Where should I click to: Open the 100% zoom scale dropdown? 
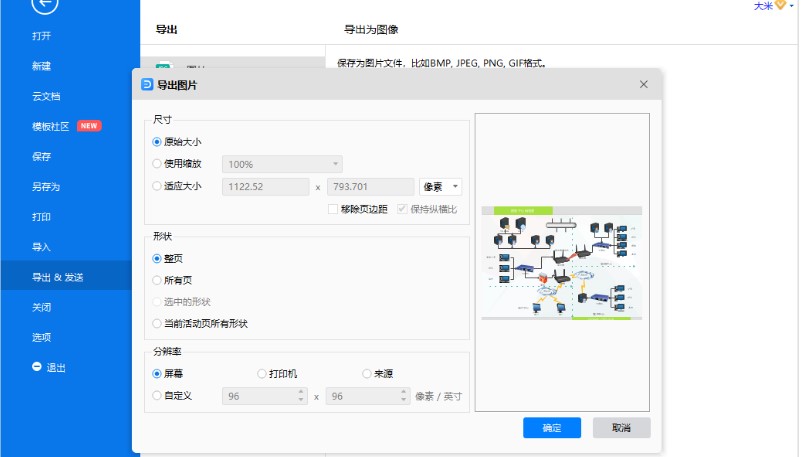click(x=282, y=164)
